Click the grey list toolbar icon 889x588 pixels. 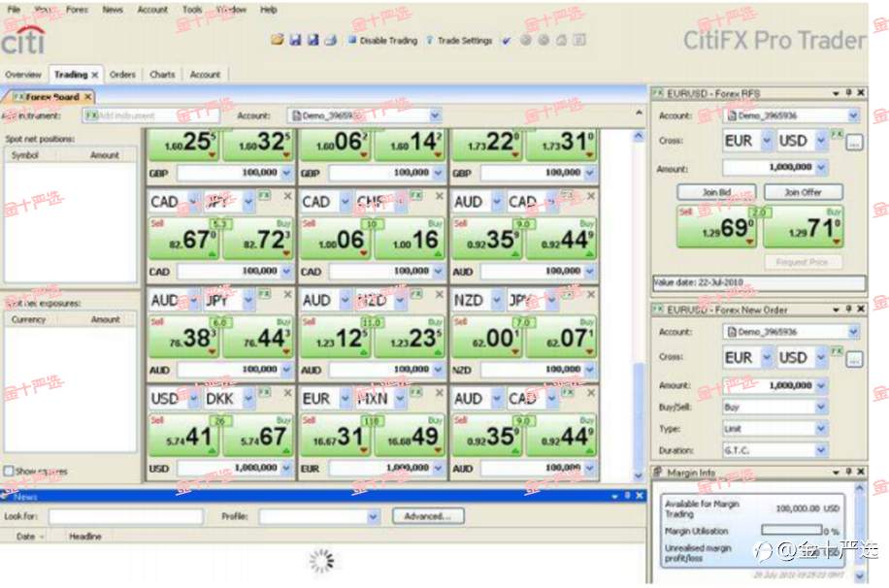[579, 40]
